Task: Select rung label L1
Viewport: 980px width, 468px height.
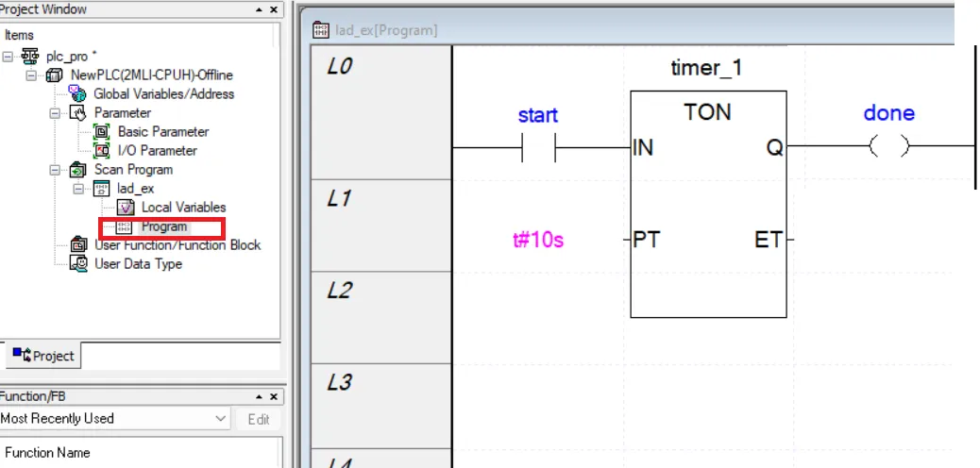Action: [339, 199]
